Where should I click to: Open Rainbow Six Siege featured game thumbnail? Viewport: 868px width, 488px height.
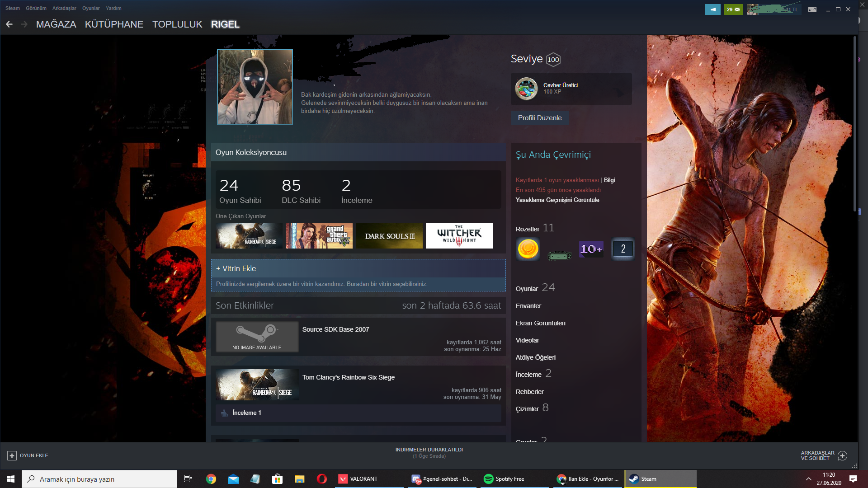point(249,236)
